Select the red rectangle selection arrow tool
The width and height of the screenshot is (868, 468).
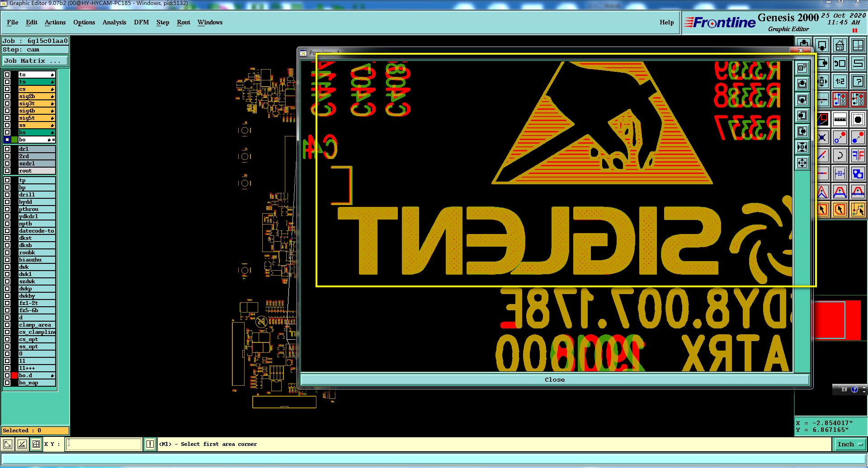(x=822, y=210)
